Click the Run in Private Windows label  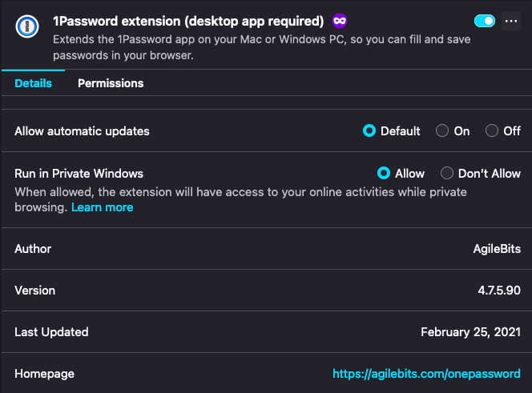79,173
